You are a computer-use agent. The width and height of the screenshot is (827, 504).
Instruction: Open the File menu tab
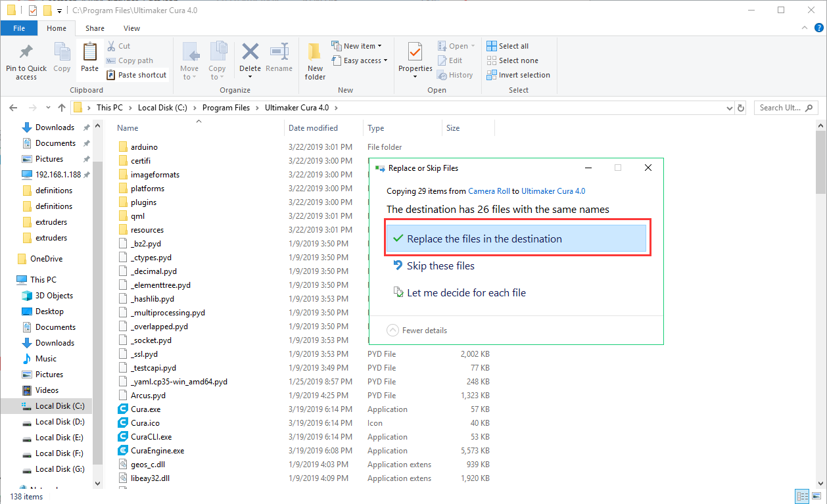click(x=19, y=28)
